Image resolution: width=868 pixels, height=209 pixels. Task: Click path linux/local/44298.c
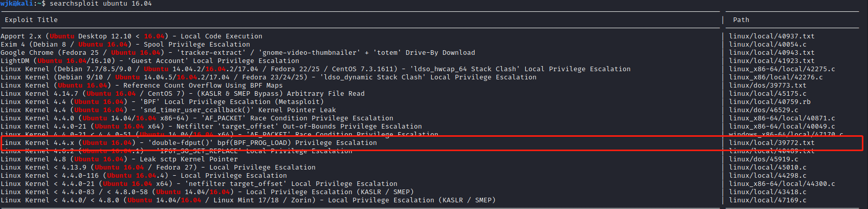(768, 176)
